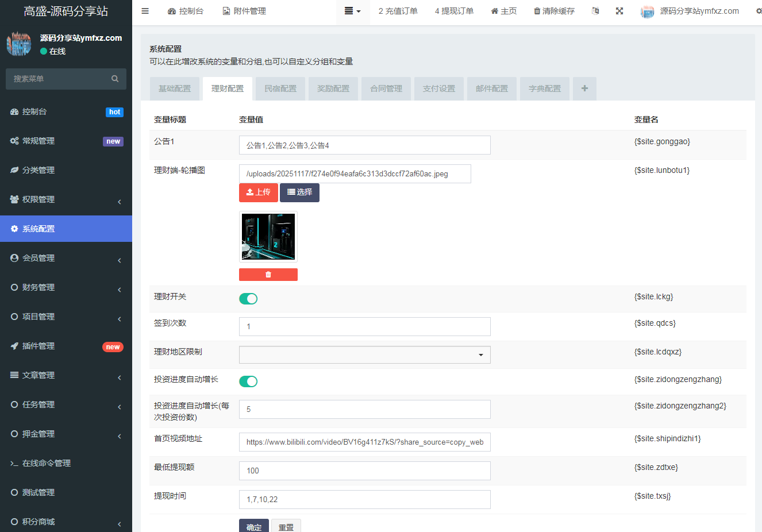
Task: Click the 清除缓存 trash icon button
Action: click(554, 11)
